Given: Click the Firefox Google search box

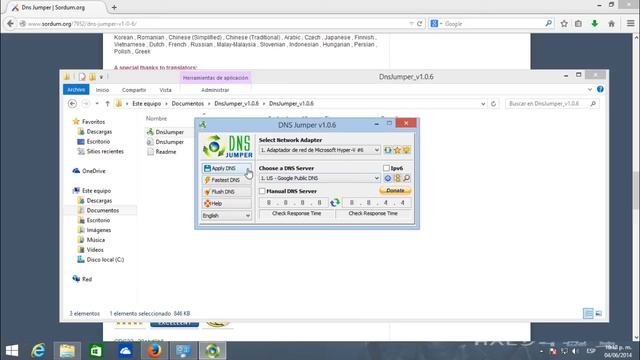Looking at the screenshot, I should (492, 24).
